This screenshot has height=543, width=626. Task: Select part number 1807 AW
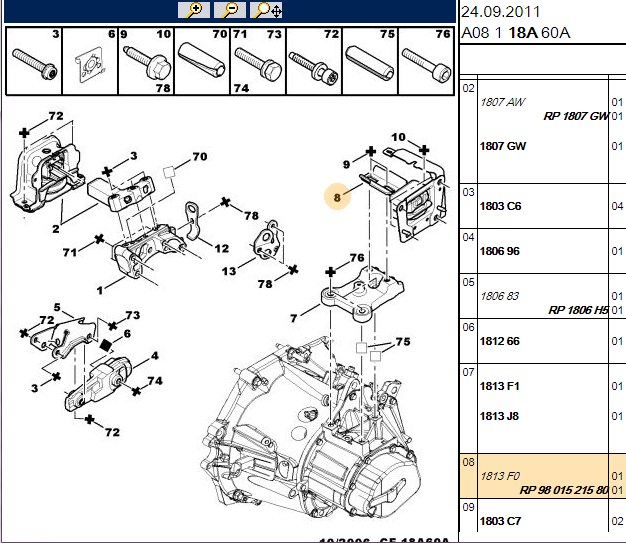point(503,102)
